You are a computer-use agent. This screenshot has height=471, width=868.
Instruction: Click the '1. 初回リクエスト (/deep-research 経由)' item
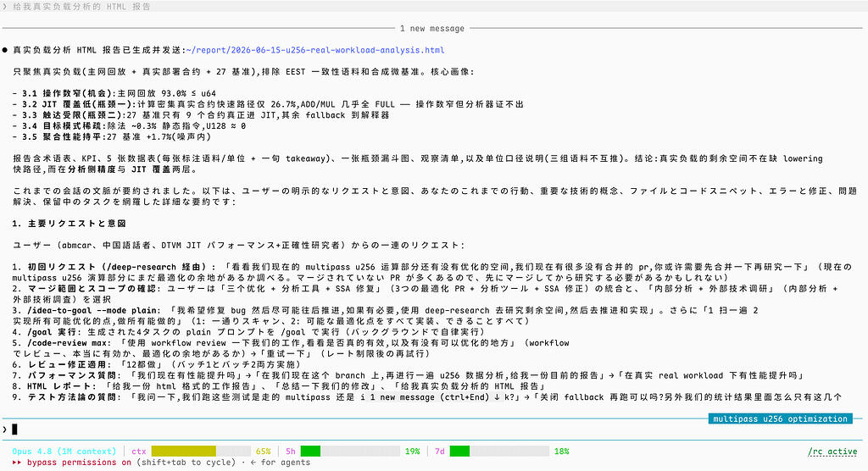pos(431,272)
